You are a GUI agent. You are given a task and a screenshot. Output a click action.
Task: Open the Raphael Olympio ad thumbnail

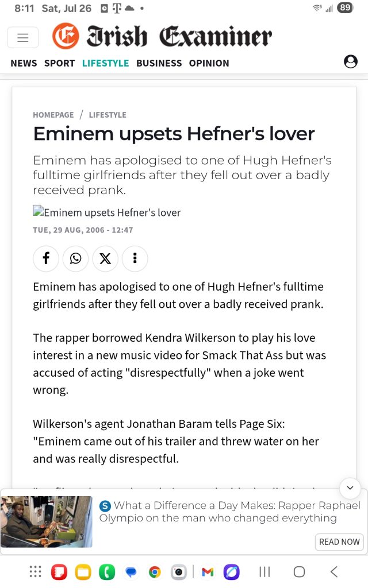pyautogui.click(x=47, y=521)
